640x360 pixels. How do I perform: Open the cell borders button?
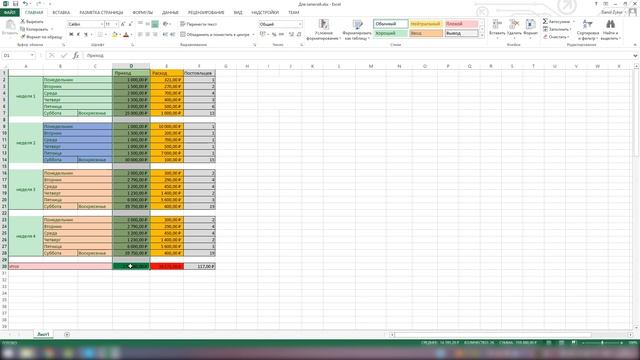pos(100,35)
